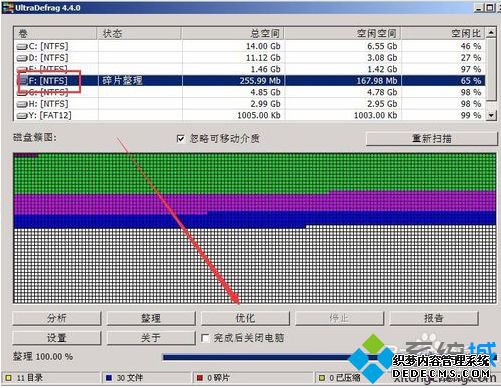Select the H: [NTFS] drive icon
Viewport: 501px width, 388px height.
pyautogui.click(x=22, y=104)
